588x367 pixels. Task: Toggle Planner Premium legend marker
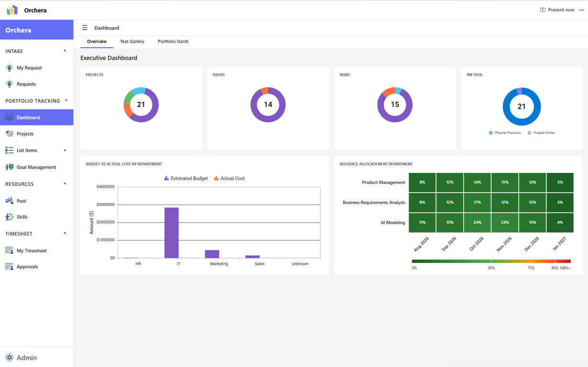pyautogui.click(x=491, y=133)
